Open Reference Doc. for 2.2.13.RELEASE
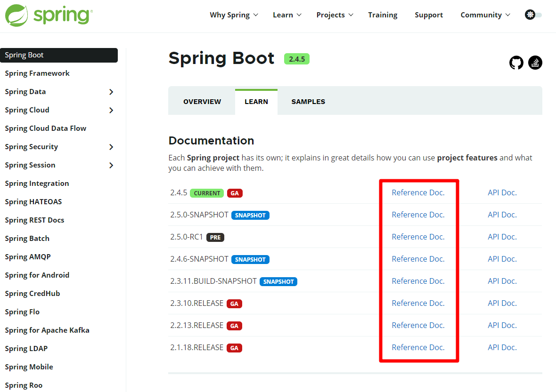 418,326
